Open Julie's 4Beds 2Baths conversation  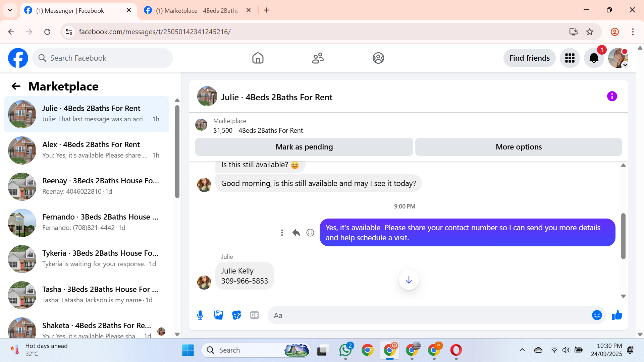87,114
